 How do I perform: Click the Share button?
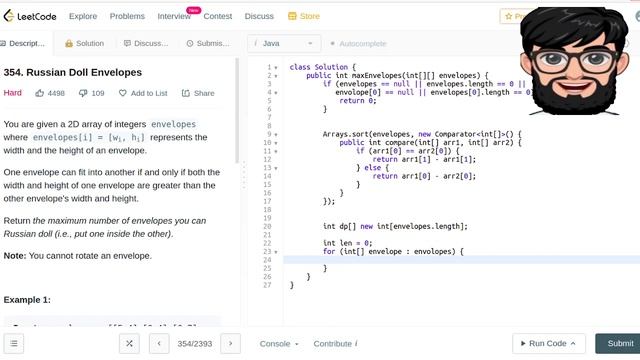[x=198, y=93]
